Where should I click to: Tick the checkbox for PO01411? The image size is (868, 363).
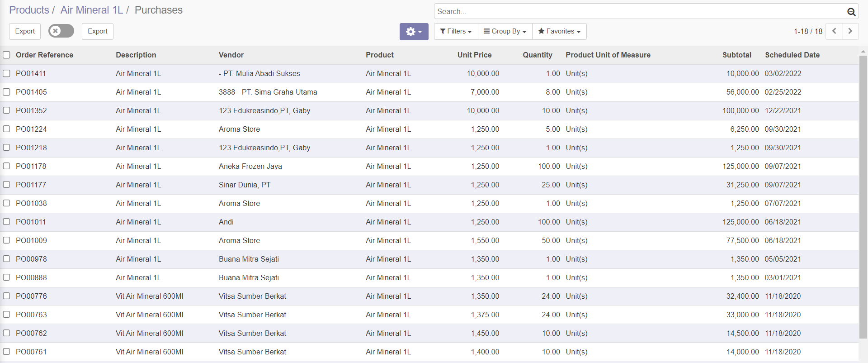point(6,73)
